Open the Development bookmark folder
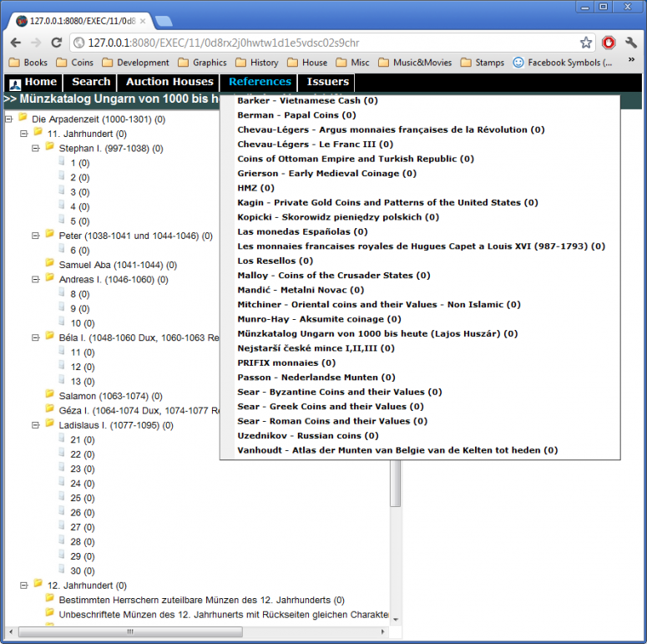This screenshot has height=644, width=647. (136, 63)
